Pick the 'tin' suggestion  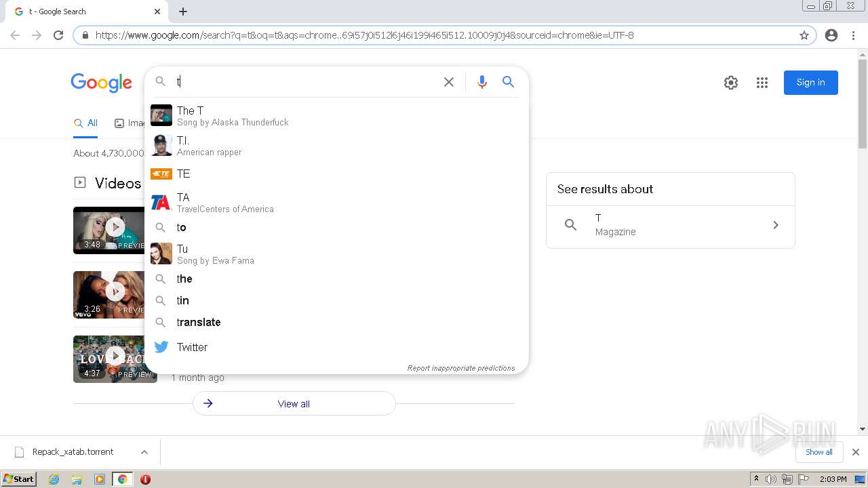[336, 301]
